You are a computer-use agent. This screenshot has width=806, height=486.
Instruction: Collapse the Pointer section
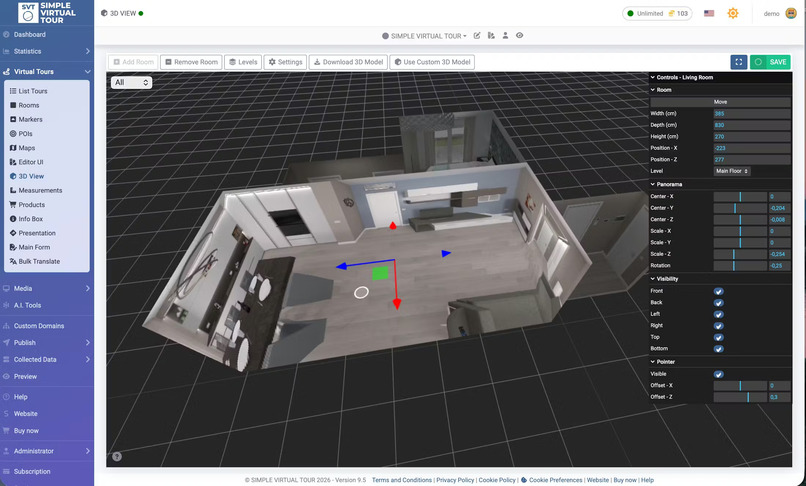pyautogui.click(x=720, y=362)
